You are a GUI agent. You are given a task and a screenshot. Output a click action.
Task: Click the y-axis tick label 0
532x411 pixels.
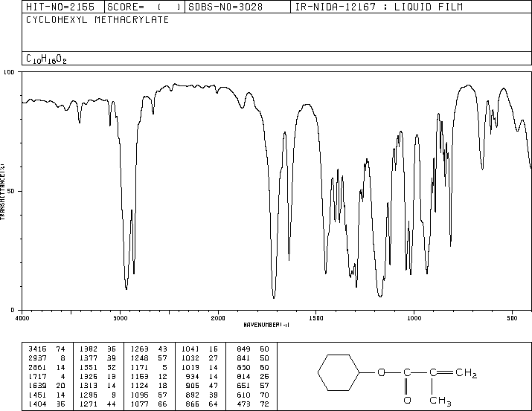tap(13, 310)
